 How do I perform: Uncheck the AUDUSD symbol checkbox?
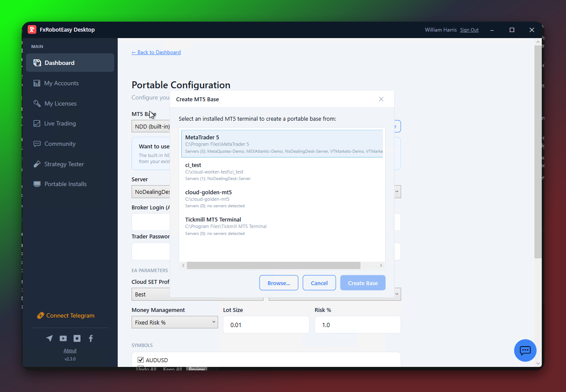(x=141, y=360)
